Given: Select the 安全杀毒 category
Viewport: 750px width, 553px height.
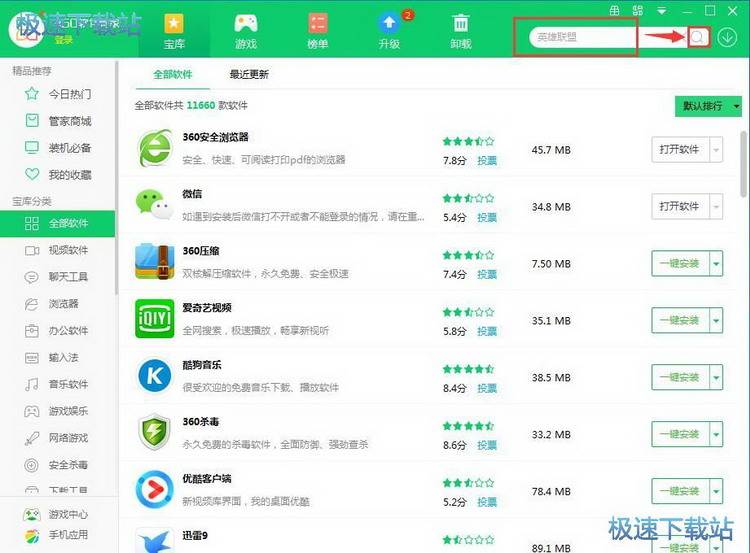Looking at the screenshot, I should pos(56,465).
